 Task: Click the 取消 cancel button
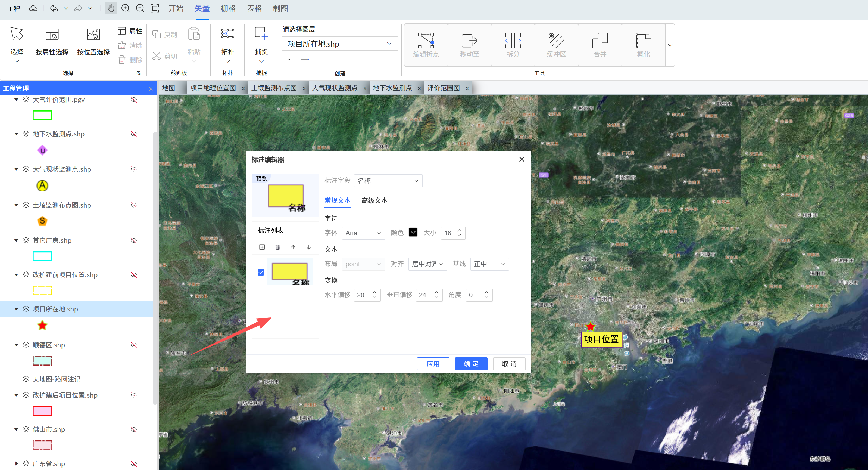click(x=509, y=364)
